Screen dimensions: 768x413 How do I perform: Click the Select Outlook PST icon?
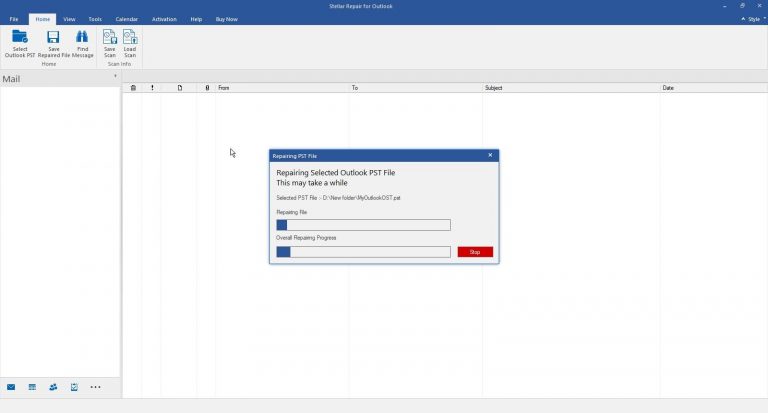[x=20, y=37]
